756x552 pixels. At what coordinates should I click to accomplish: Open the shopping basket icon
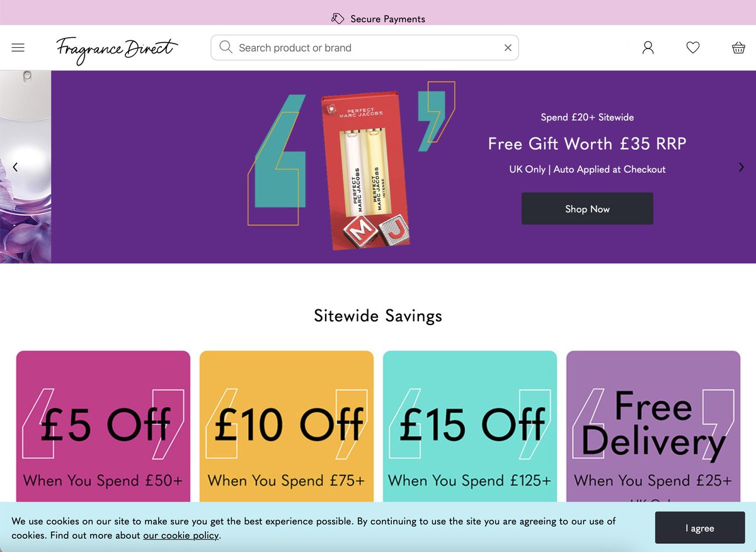[x=738, y=48]
